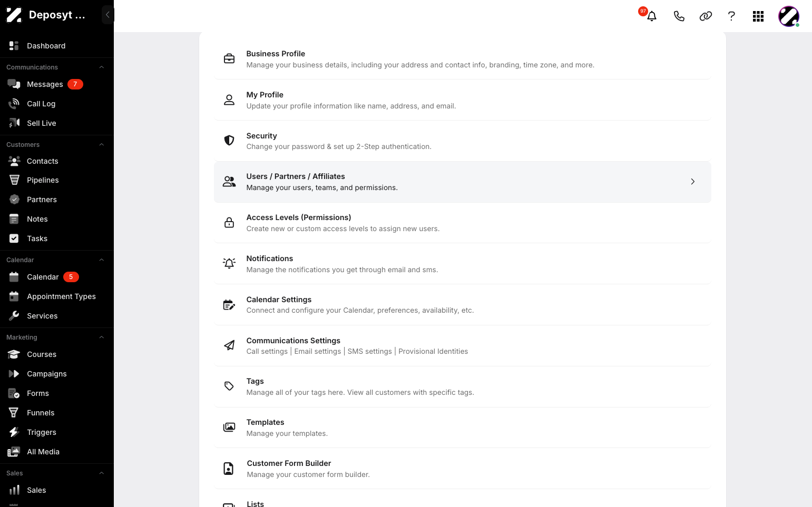Viewport: 812px width, 507px height.
Task: Click the Security shield icon
Action: click(x=229, y=141)
